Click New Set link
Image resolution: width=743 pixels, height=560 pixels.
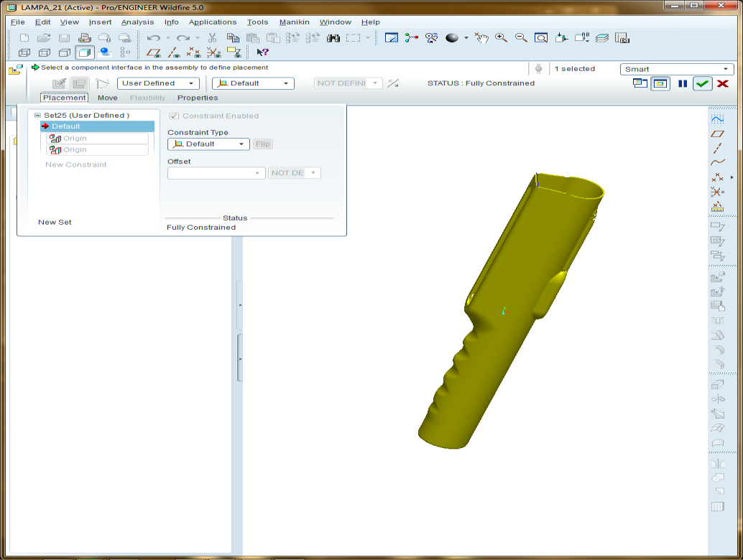(55, 222)
